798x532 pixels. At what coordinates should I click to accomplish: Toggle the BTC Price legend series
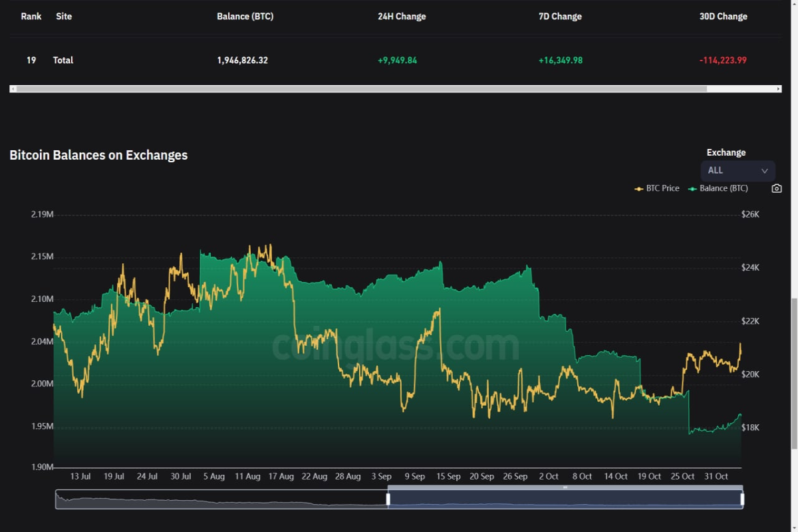(x=657, y=189)
